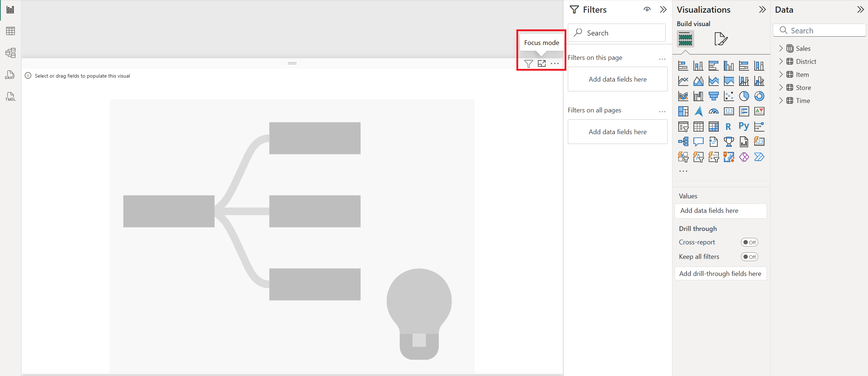
Task: Select the R script visual
Action: [x=728, y=126]
